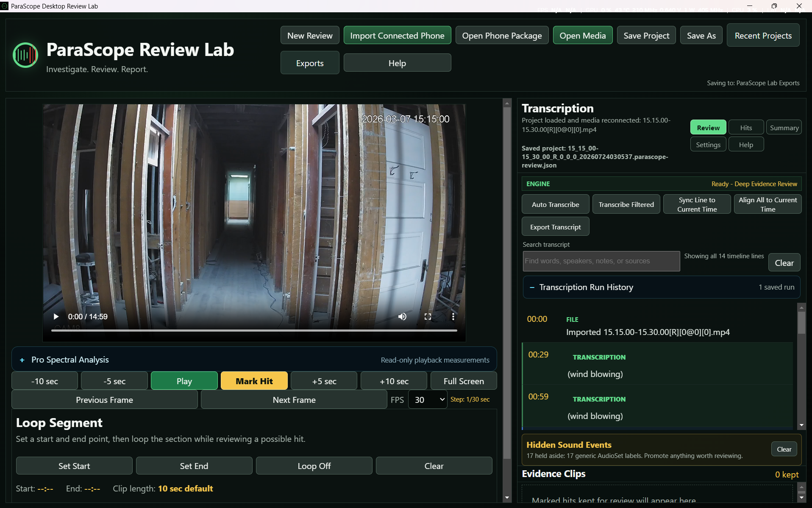Click 'Step: 1/30 sec' label
Screen dimensions: 812x508
(x=470, y=399)
